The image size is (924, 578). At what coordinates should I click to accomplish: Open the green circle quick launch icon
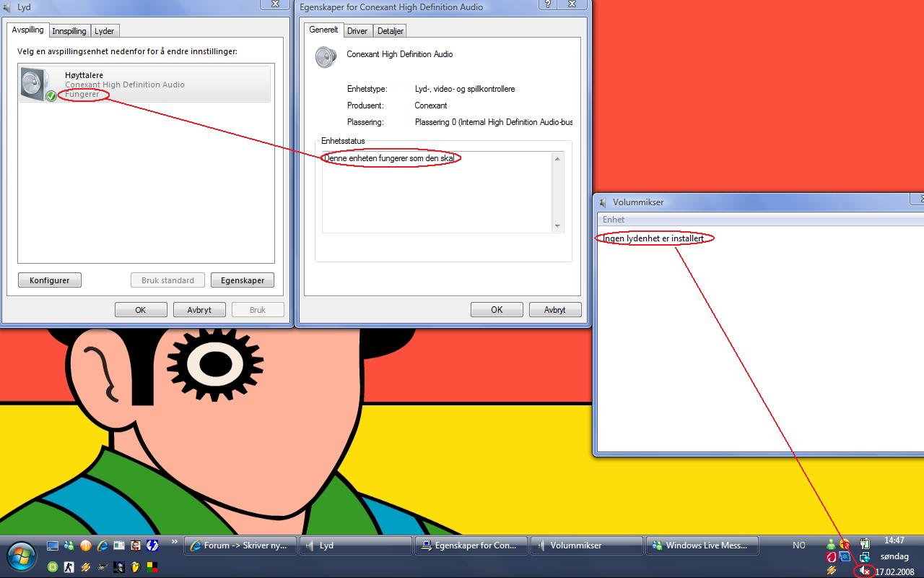point(53,567)
